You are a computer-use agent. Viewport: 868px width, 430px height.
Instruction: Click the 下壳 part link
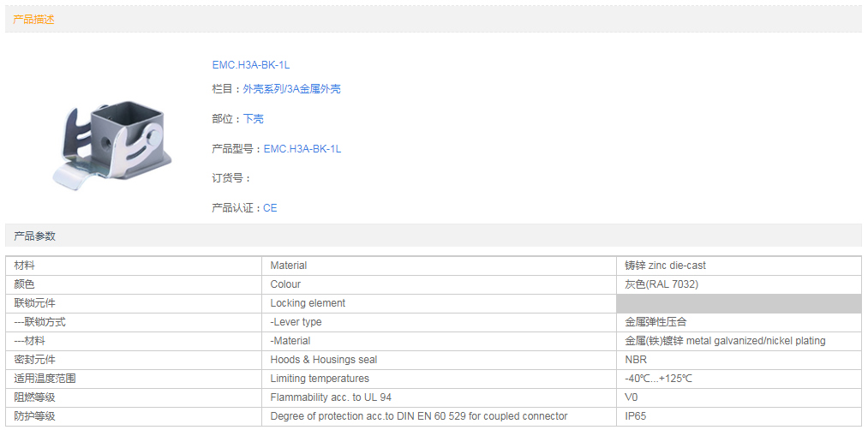[254, 119]
